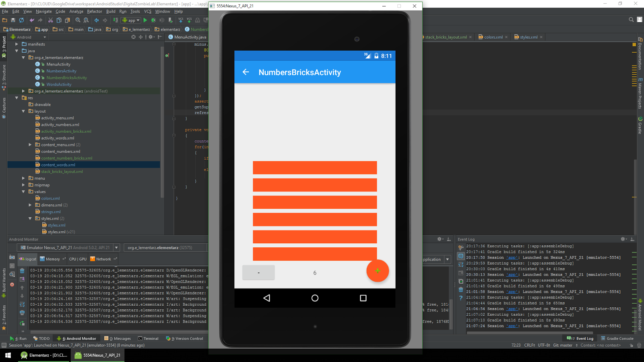Collapse the layout folder
The width and height of the screenshot is (644, 362).
pyautogui.click(x=23, y=111)
